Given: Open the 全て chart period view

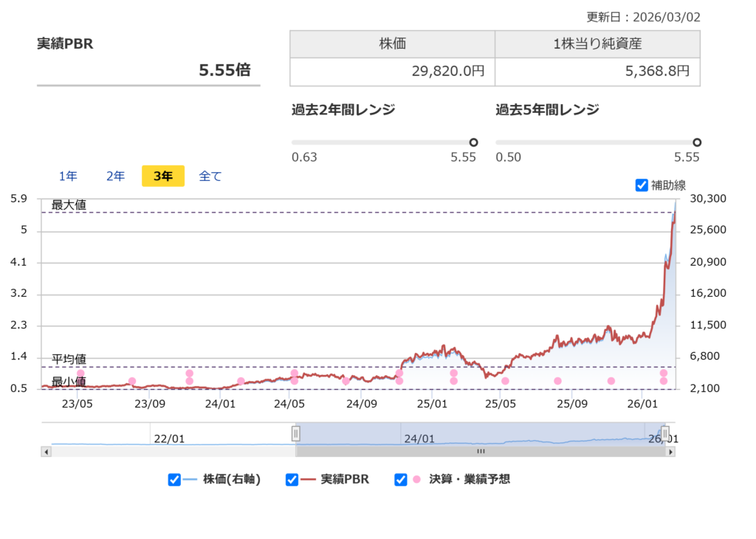Looking at the screenshot, I should click(210, 176).
